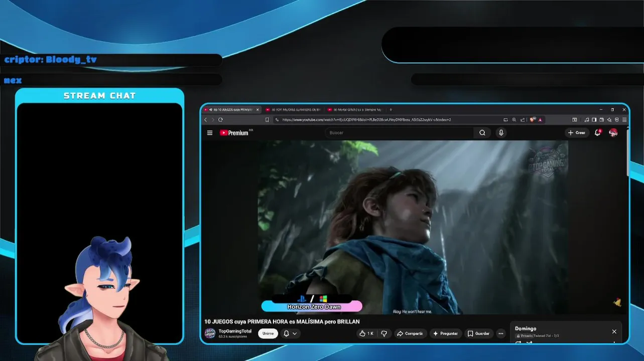The width and height of the screenshot is (644, 361).
Task: Go back with the browser back arrow
Action: tap(205, 120)
